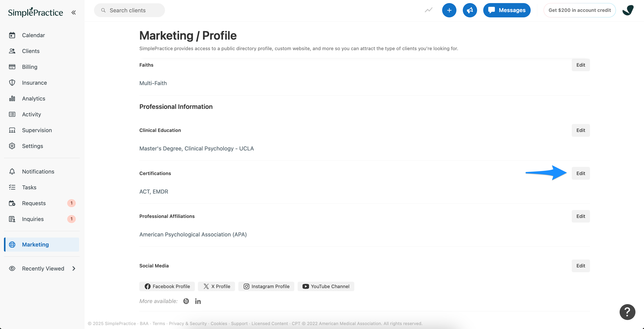Viewport: 644px width, 329px height.
Task: Click the Requests badge showing 1
Action: 72,203
